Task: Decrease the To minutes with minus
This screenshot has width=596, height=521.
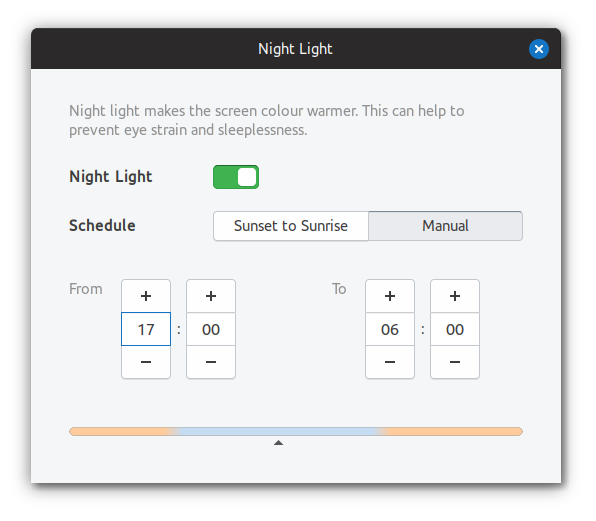Action: coord(455,362)
